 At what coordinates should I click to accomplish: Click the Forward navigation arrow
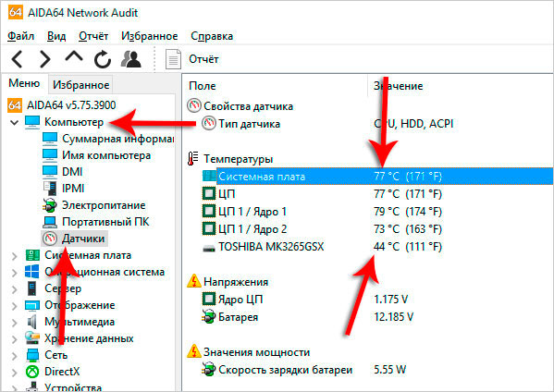click(x=44, y=58)
